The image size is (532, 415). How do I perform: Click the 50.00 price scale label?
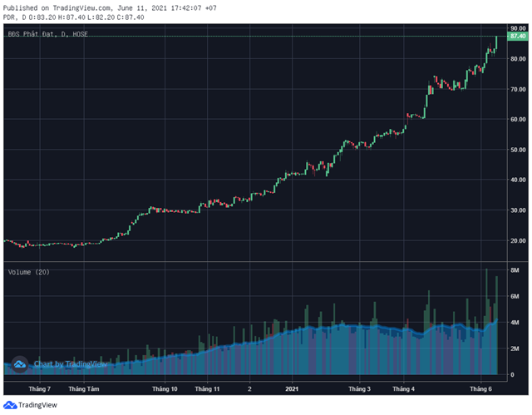coord(518,150)
